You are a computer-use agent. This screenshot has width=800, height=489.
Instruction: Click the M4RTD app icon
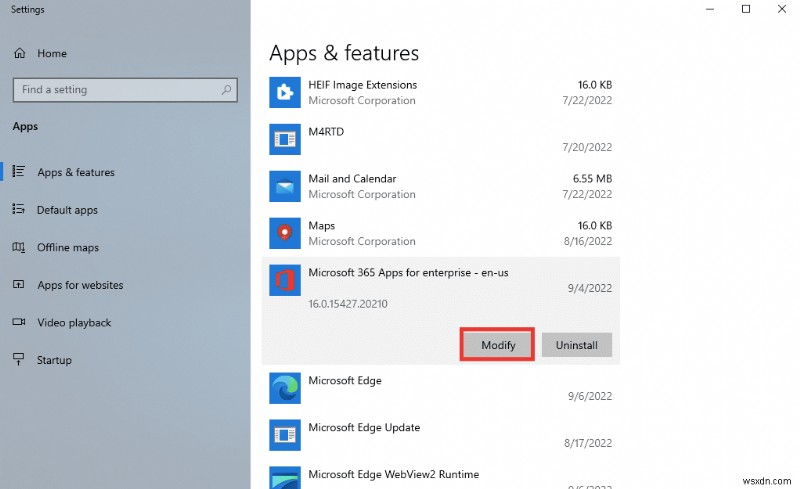point(285,139)
